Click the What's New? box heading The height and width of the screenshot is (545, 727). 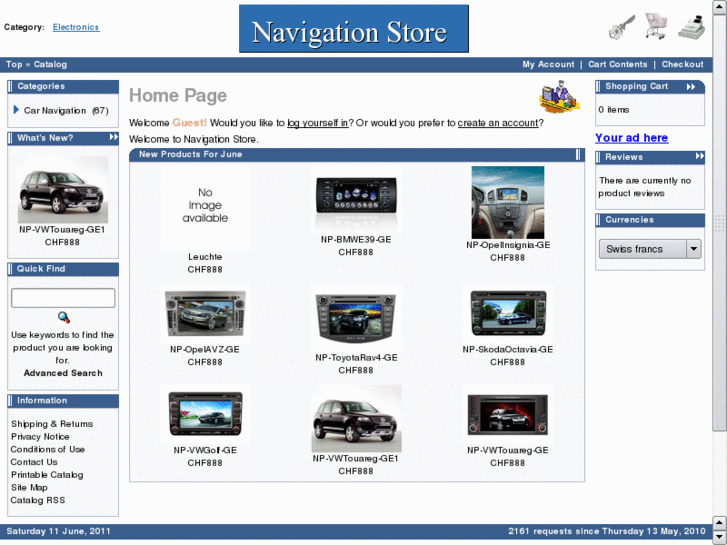coord(45,138)
